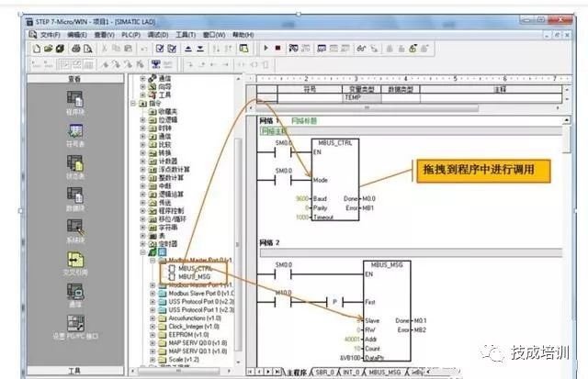Click the Download arrow icon

point(200,49)
